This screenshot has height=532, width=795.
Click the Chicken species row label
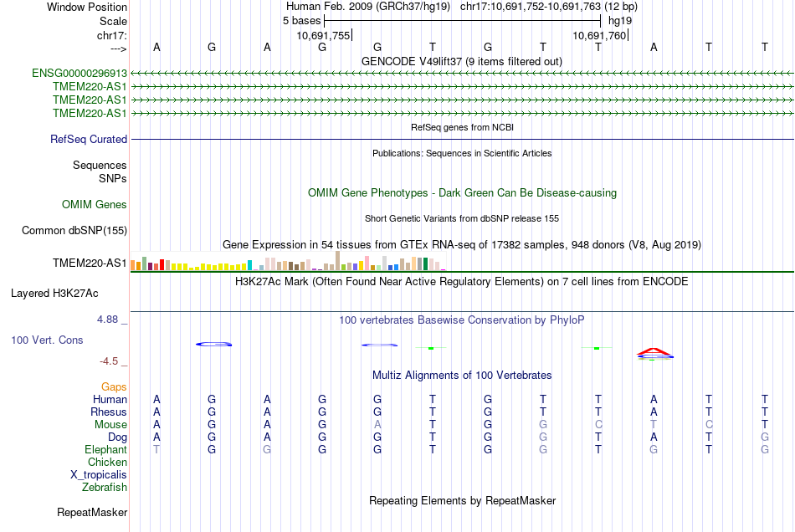[x=107, y=462]
